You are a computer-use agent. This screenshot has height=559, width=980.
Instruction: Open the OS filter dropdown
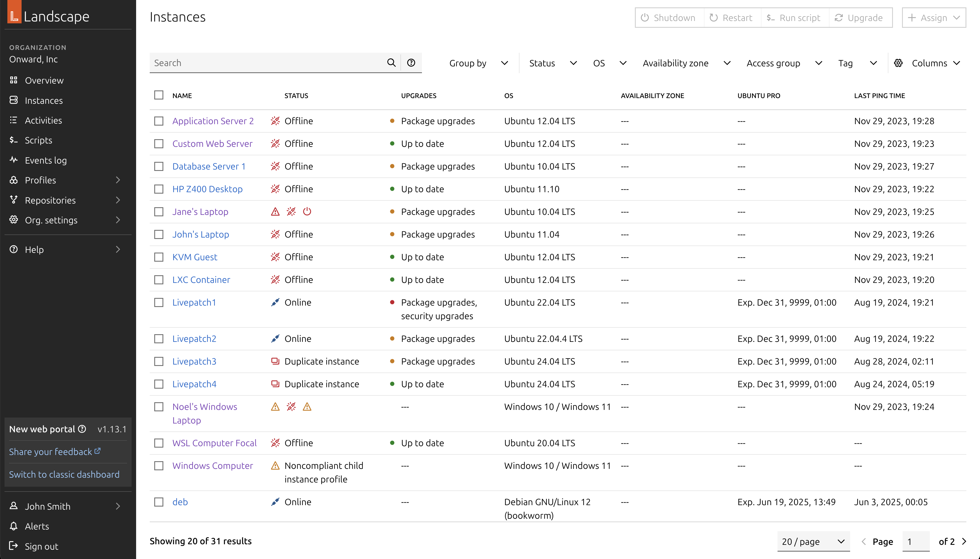609,63
